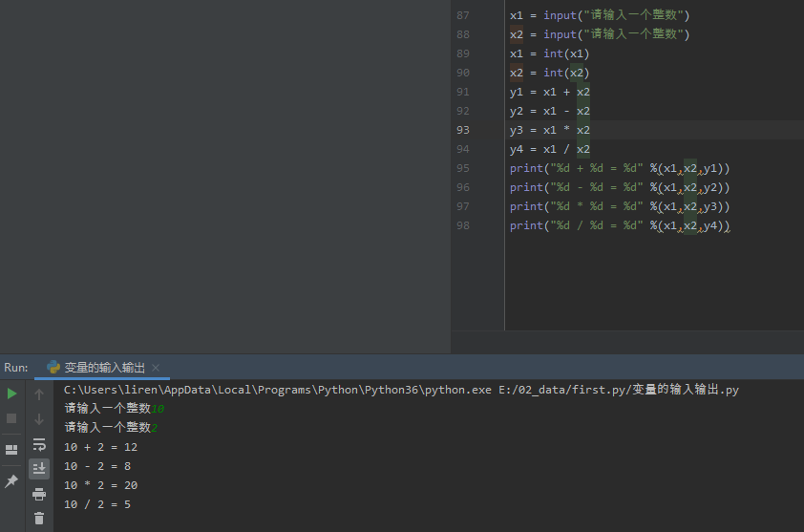Image resolution: width=804 pixels, height=532 pixels.
Task: Click code line y3 = x1 * x2
Action: click(x=550, y=130)
